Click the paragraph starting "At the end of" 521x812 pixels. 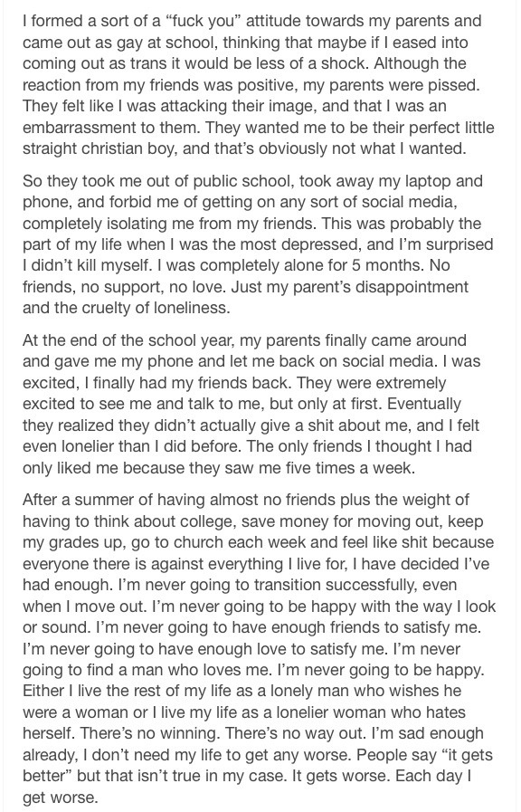pyautogui.click(x=251, y=404)
